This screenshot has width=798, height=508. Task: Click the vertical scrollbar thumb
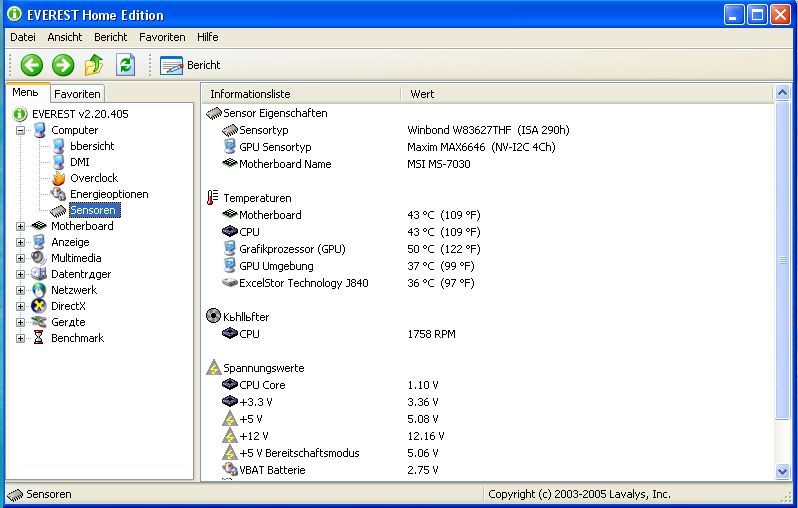[783, 260]
